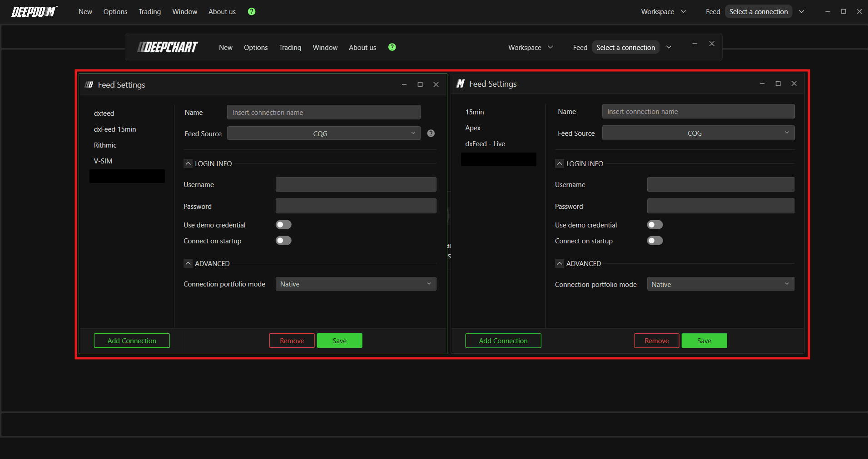
Task: Open the Workspace dropdown in DeepDOM window
Action: tap(663, 12)
